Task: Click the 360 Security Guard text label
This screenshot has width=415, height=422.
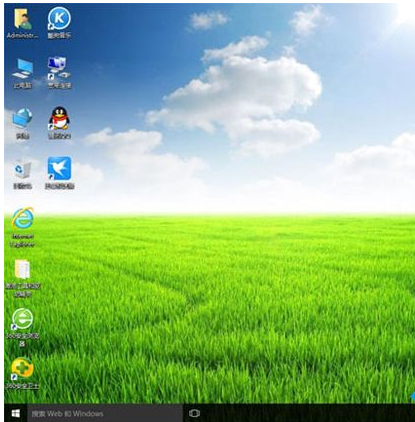Action: click(x=22, y=386)
